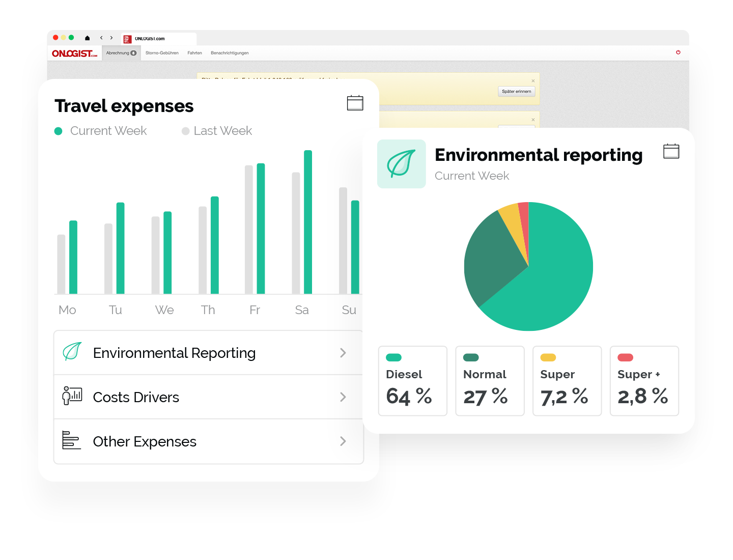Open the calendar icon on Travel expenses card

(355, 102)
